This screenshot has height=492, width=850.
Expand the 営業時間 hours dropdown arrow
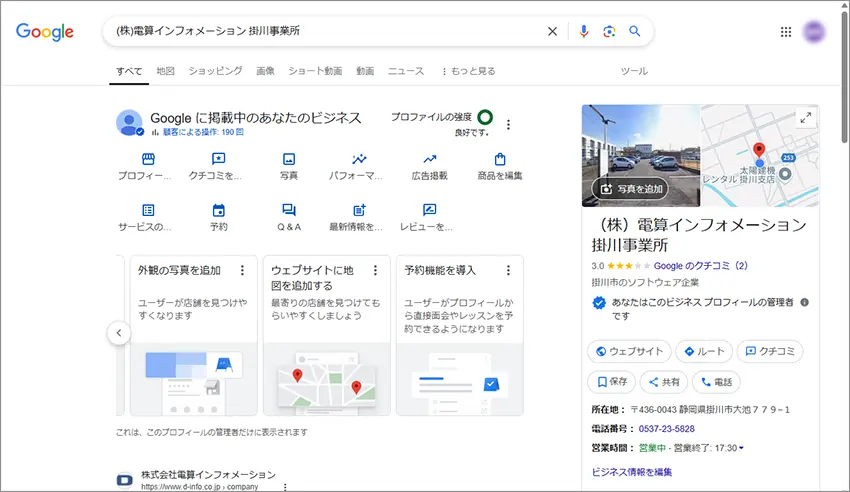click(x=741, y=448)
